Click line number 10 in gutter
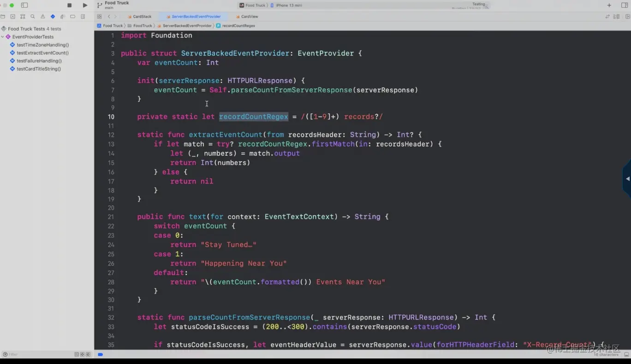The image size is (631, 364). (111, 117)
